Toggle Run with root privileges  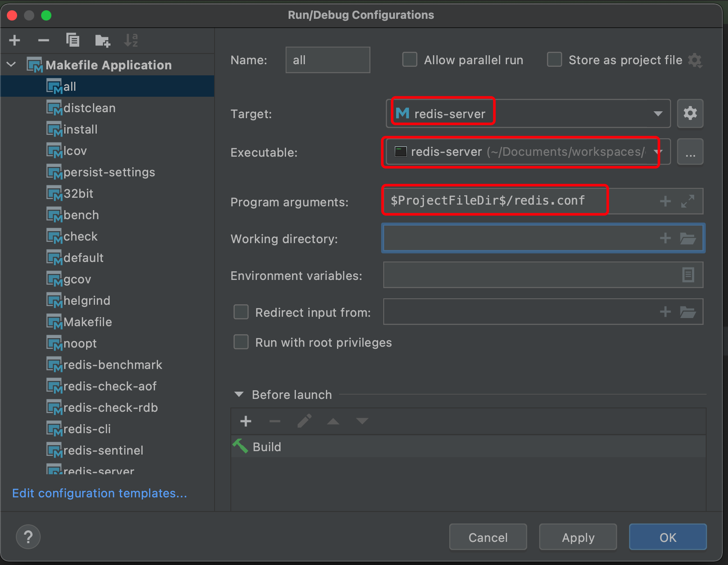coord(241,342)
